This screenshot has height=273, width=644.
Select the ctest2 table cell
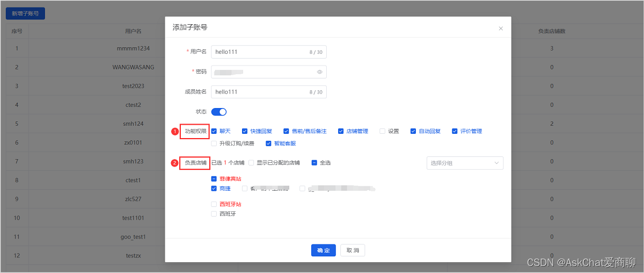pyautogui.click(x=133, y=105)
